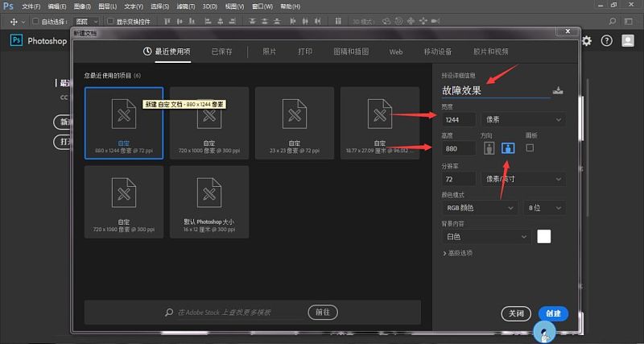Switch to the 移动设备 tab

pos(438,52)
